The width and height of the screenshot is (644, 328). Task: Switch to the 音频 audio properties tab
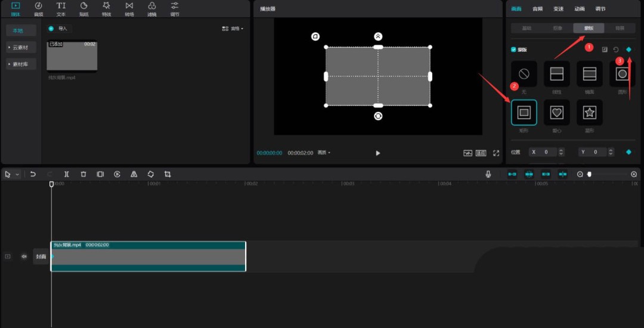click(537, 9)
